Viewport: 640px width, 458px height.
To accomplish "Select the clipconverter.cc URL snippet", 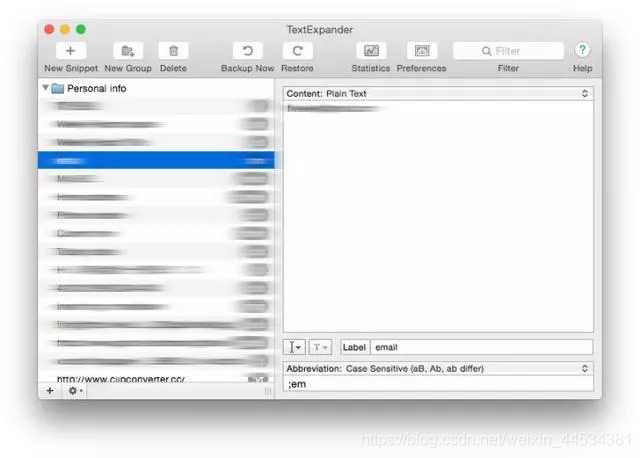I will pos(156,378).
